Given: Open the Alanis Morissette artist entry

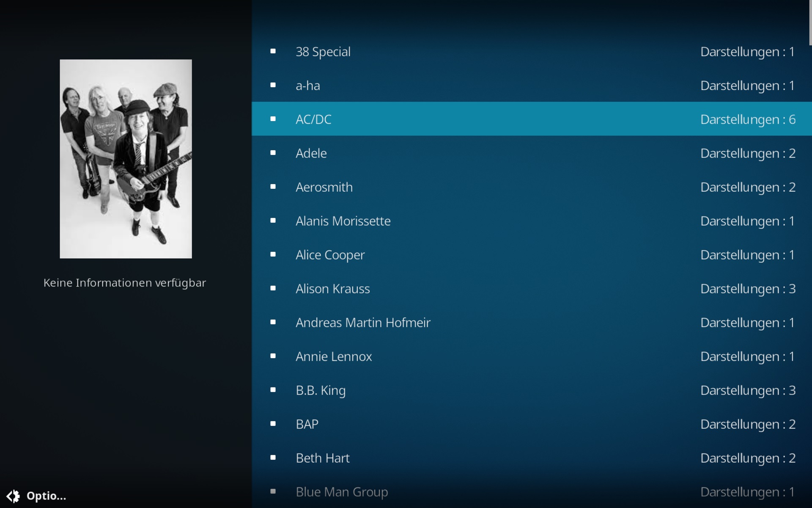Looking at the screenshot, I should click(532, 221).
